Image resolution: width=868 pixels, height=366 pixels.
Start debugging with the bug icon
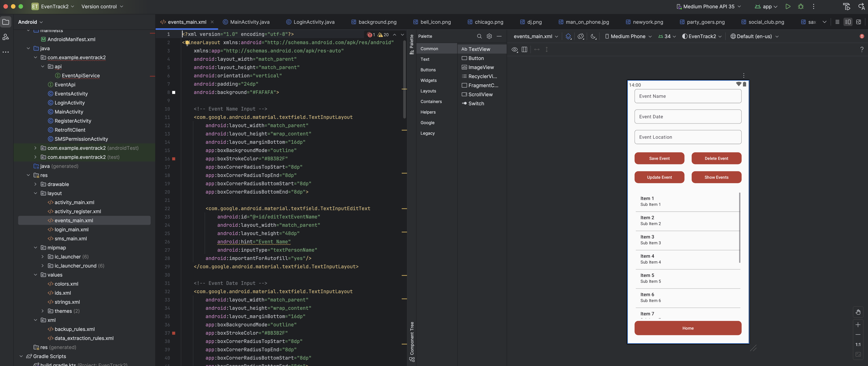(x=801, y=6)
